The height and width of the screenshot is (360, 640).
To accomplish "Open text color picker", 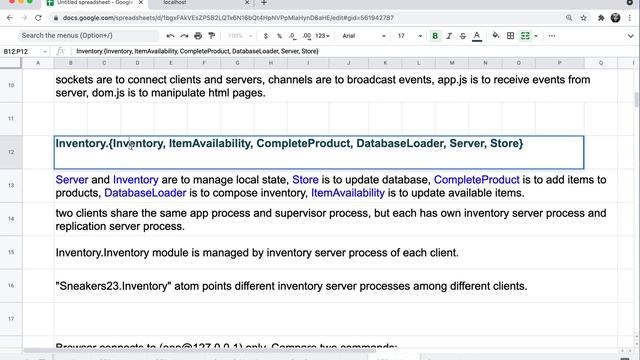I will point(476,36).
